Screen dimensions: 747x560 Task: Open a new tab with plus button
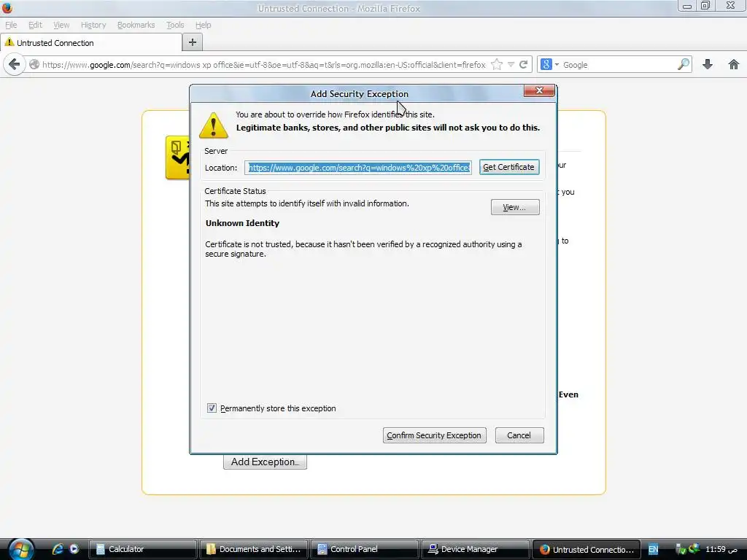193,42
